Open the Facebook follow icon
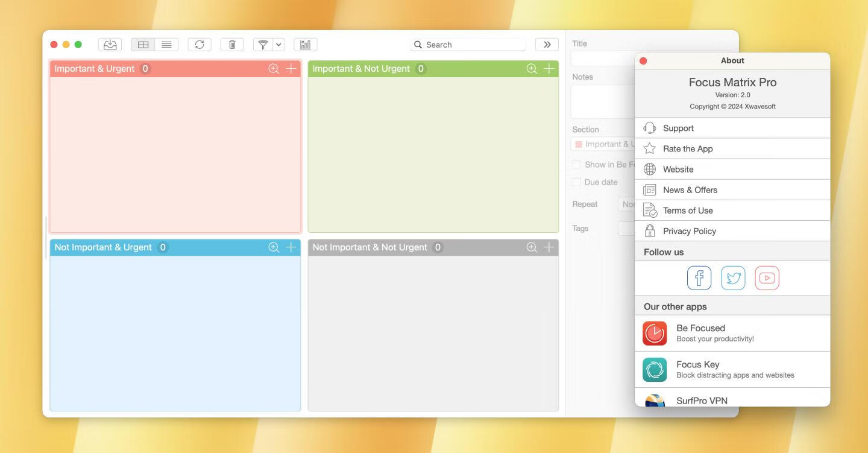868x453 pixels. (699, 278)
